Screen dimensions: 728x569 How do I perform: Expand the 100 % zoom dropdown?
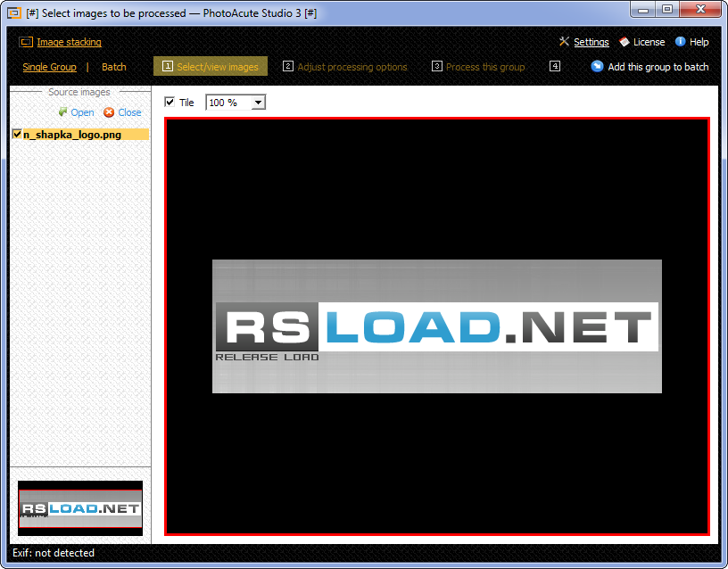pos(258,103)
